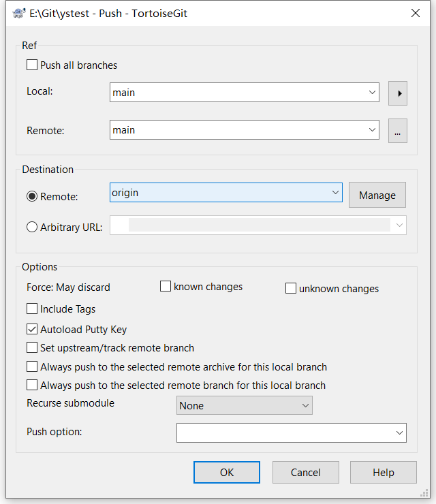Click the 'Ref' group title
Viewport: 436px width, 504px height.
[x=29, y=46]
